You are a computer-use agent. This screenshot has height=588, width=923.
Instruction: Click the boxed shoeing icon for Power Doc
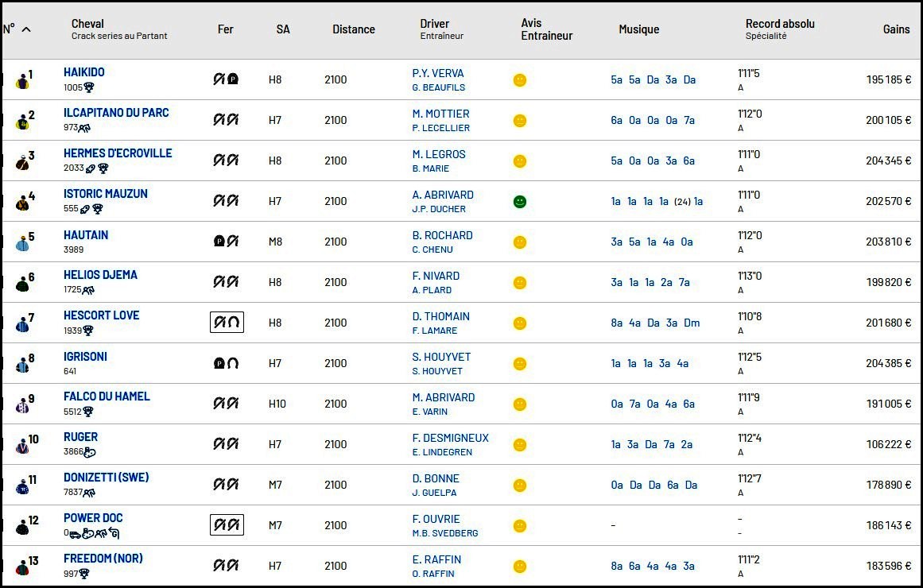pyautogui.click(x=227, y=525)
